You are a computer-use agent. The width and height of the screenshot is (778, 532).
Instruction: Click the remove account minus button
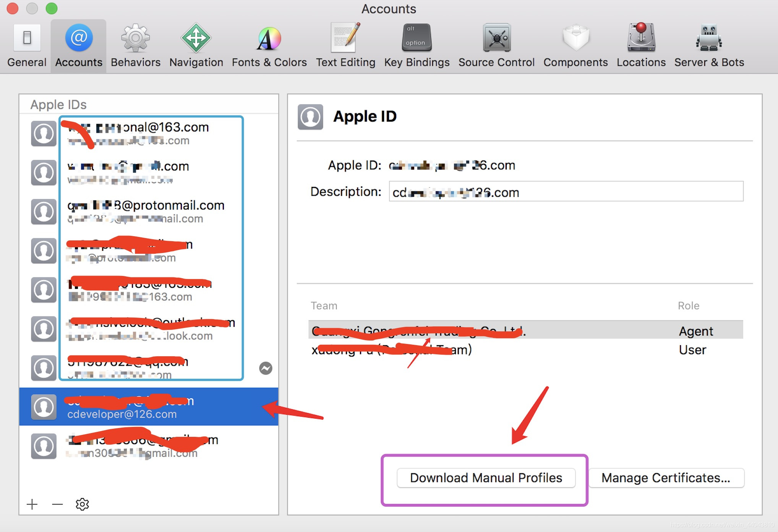click(57, 504)
